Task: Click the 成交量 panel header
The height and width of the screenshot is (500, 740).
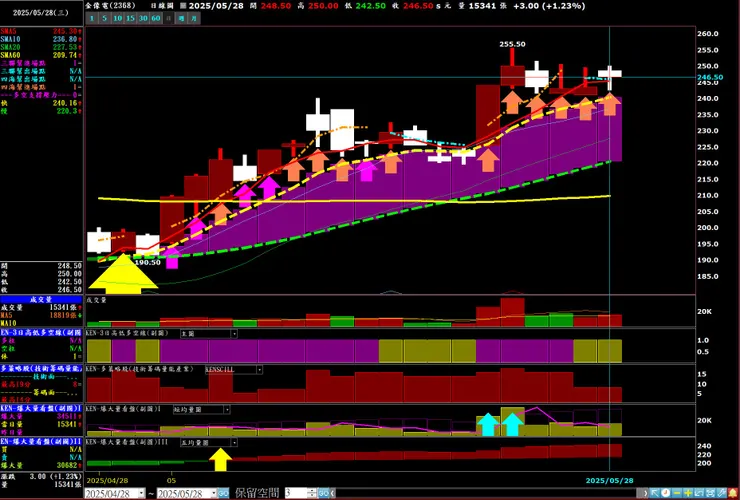Action: pos(42,299)
